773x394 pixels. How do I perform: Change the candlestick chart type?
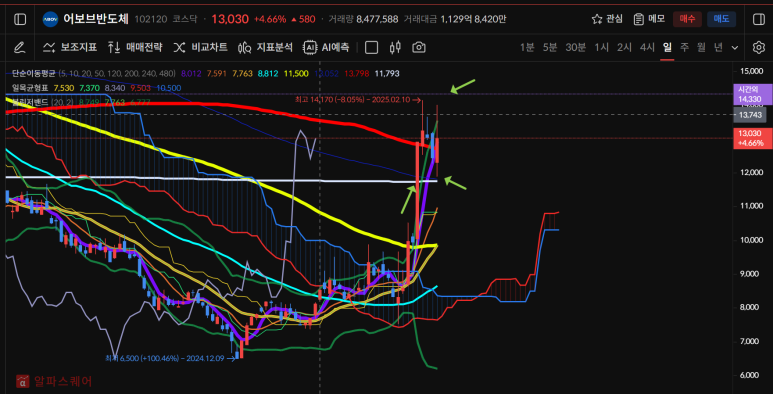pyautogui.click(x=395, y=47)
